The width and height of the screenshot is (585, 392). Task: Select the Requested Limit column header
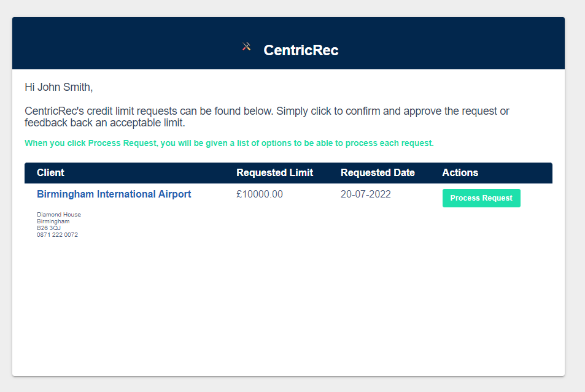pyautogui.click(x=274, y=173)
